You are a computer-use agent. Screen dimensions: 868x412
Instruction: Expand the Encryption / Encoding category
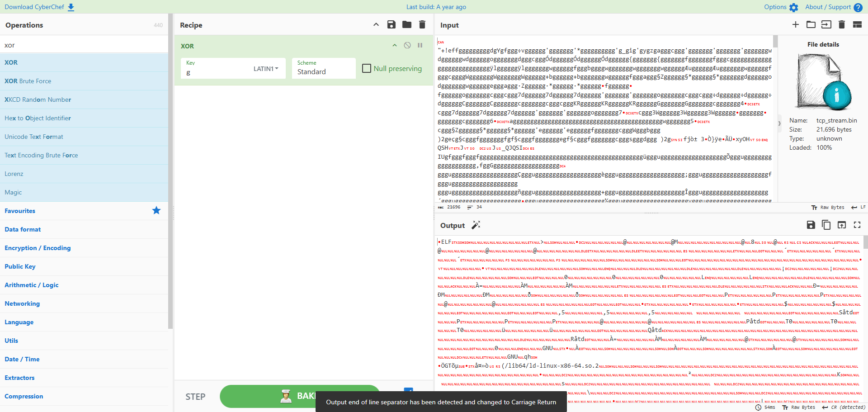tap(38, 248)
